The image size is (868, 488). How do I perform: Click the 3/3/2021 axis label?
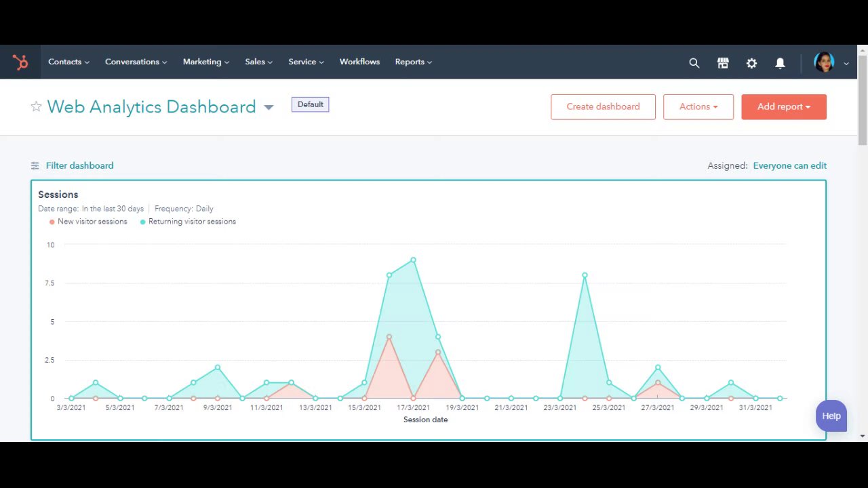[71, 408]
